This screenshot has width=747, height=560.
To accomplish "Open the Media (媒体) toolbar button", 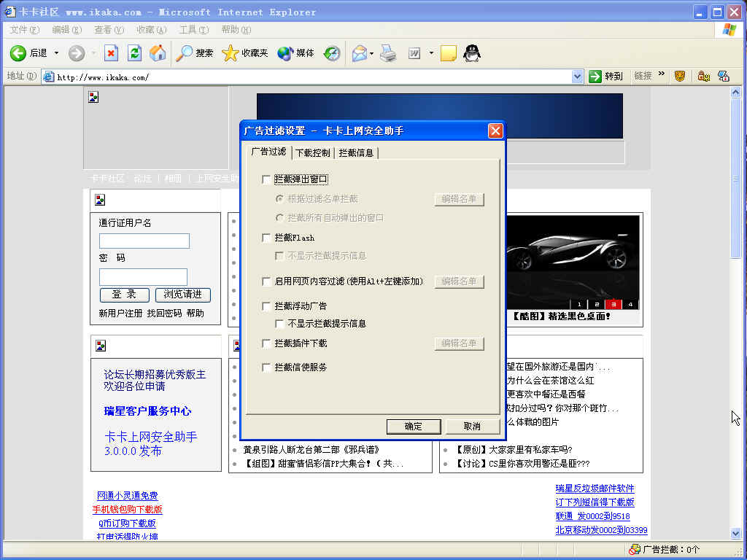I will [295, 52].
